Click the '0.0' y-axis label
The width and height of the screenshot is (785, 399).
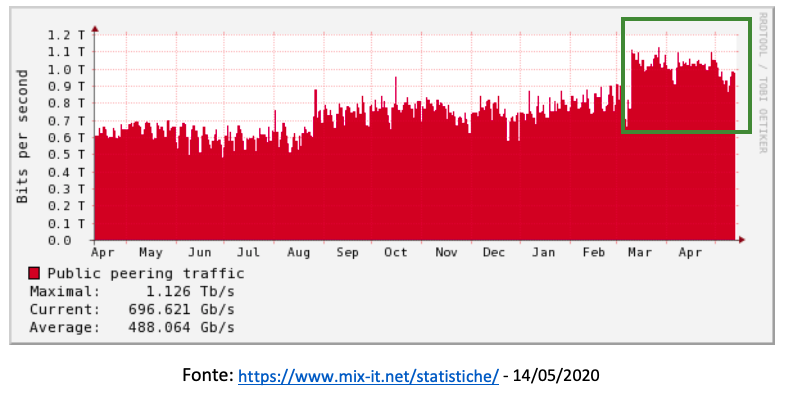60,241
